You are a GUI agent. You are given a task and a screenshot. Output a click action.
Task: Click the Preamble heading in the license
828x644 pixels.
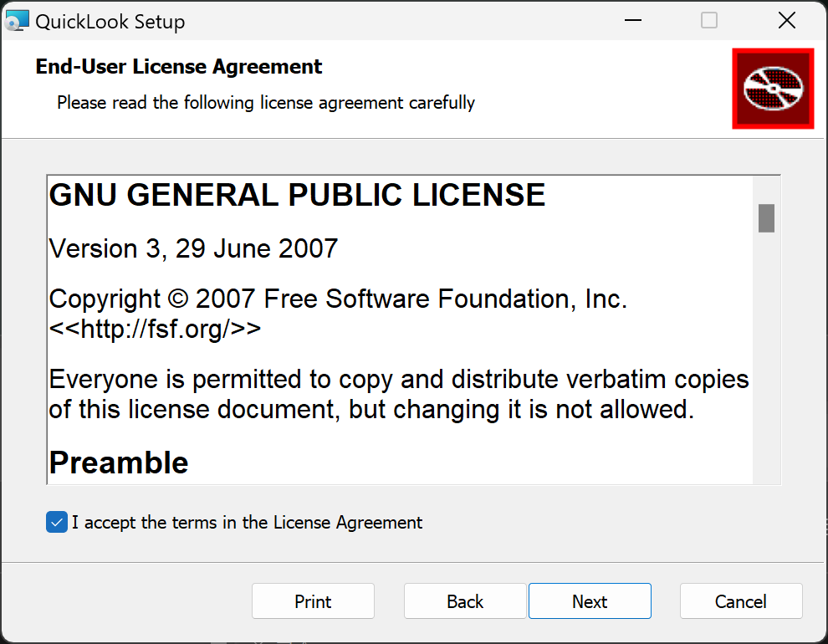point(118,463)
